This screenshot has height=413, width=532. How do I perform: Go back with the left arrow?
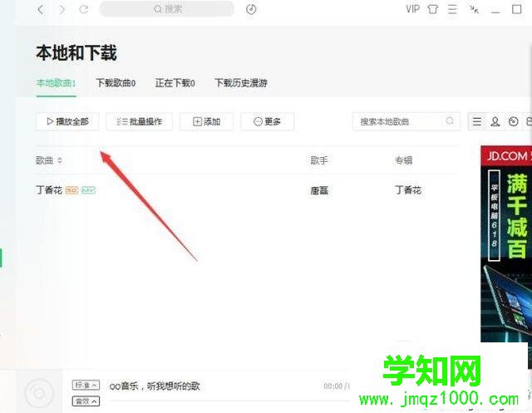coord(41,9)
